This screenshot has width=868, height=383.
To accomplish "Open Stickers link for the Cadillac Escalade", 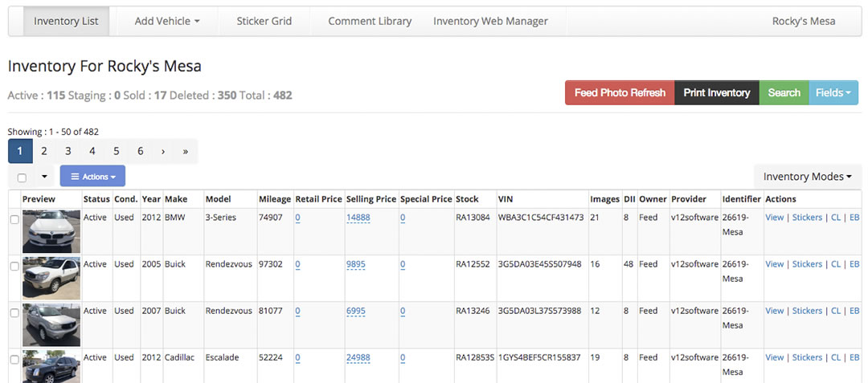I will 807,357.
